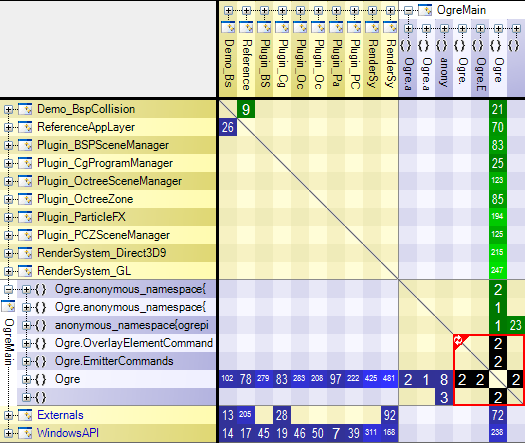Click the blue cell with value 26
This screenshot has height=443, width=525.
pyautogui.click(x=228, y=127)
